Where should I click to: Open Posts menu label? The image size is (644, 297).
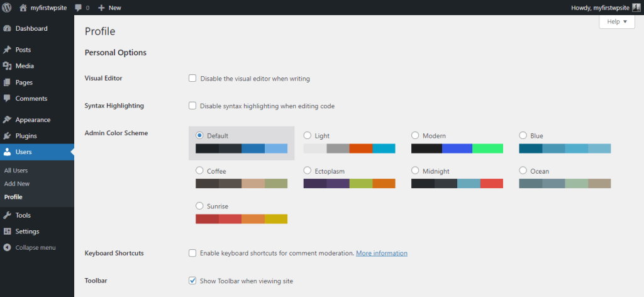(23, 50)
